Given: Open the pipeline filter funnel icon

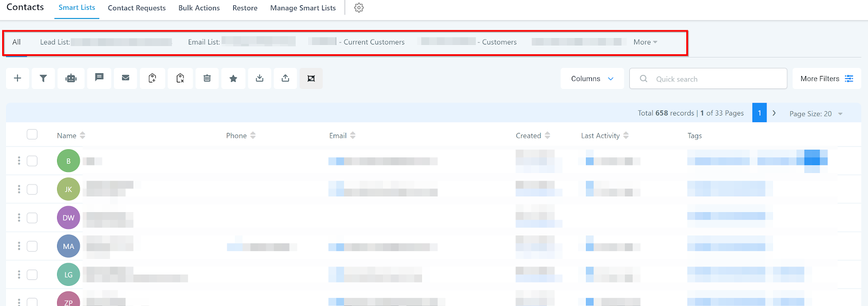Looking at the screenshot, I should [x=43, y=78].
